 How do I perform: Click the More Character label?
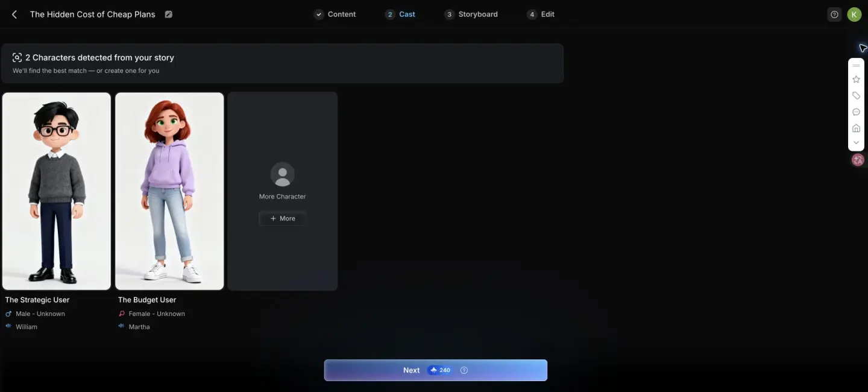(282, 197)
